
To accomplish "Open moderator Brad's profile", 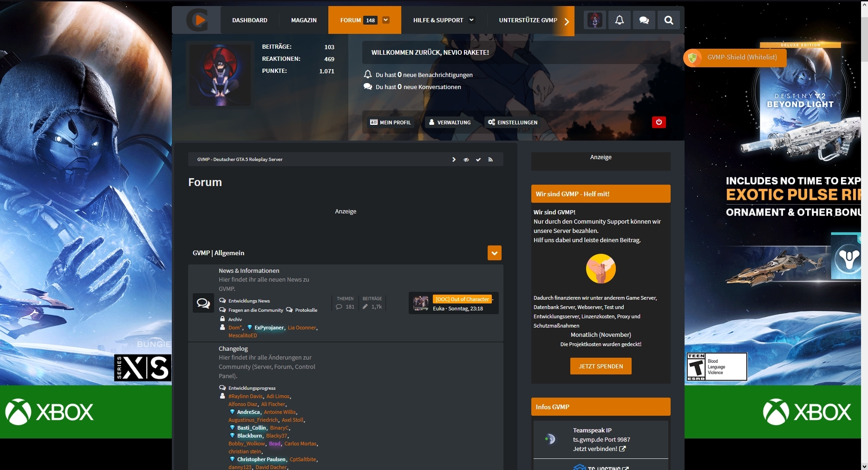I will (x=275, y=444).
